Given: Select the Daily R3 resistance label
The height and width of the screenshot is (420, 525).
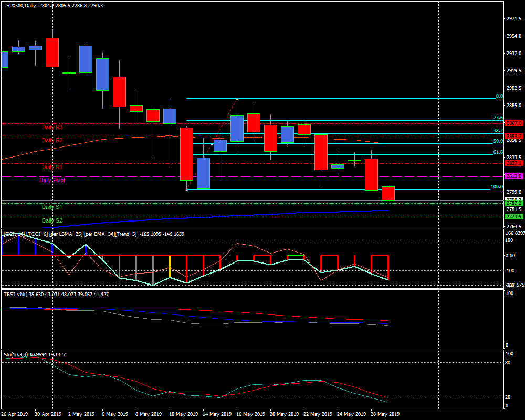Looking at the screenshot, I should point(52,127).
